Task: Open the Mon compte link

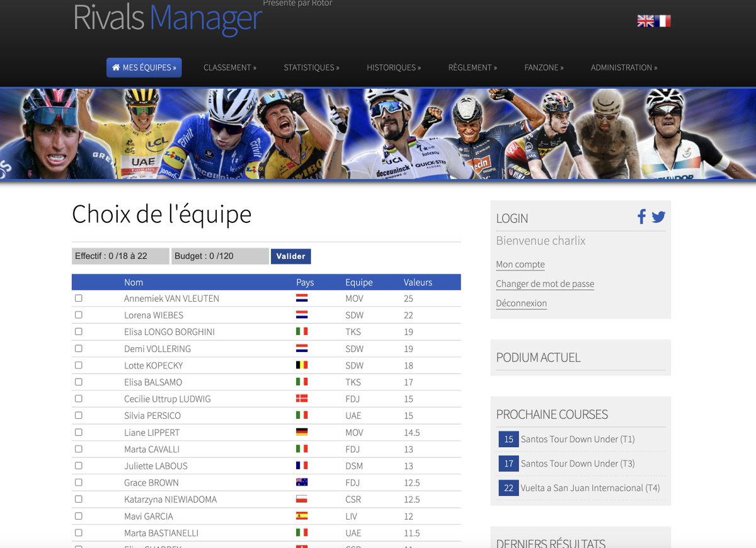Action: coord(520,265)
